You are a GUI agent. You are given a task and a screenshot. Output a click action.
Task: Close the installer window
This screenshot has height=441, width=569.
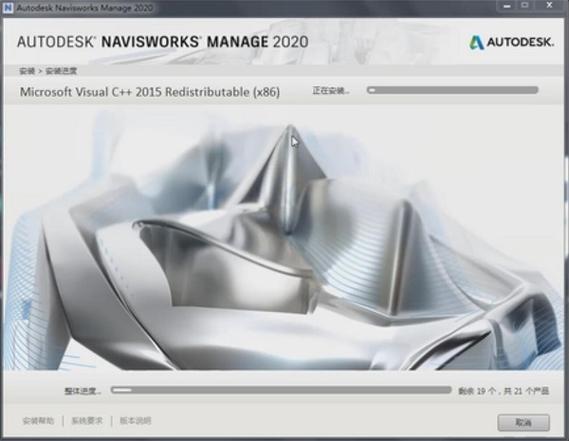coord(549,6)
